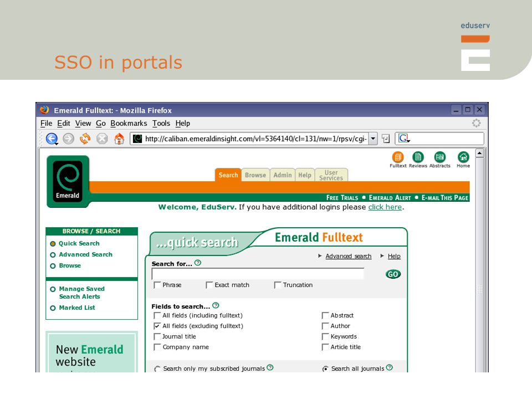532x399 pixels.
Task: Select Search only my subscribed journals
Action: coord(157,369)
